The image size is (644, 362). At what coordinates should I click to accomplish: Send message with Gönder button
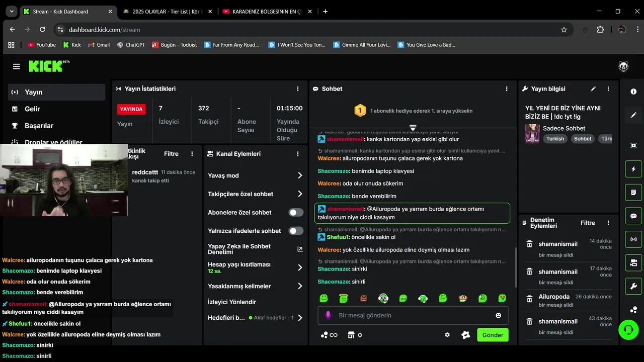[x=493, y=335]
